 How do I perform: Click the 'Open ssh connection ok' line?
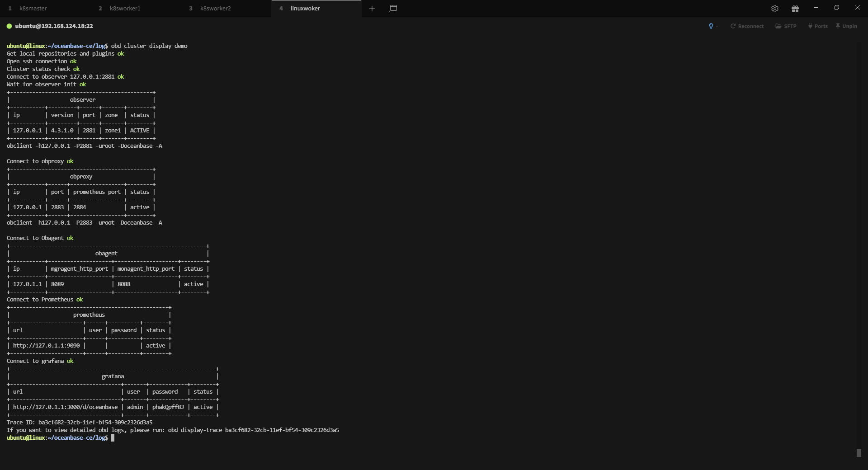[42, 61]
